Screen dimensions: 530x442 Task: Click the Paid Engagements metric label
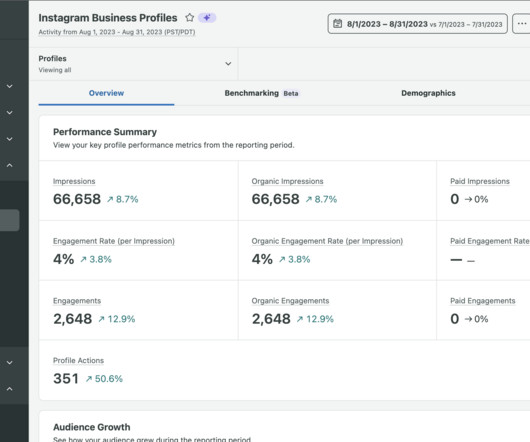tap(483, 301)
